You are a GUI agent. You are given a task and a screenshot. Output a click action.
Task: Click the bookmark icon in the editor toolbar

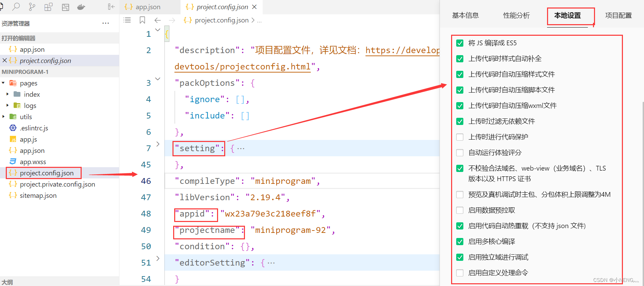pos(142,20)
